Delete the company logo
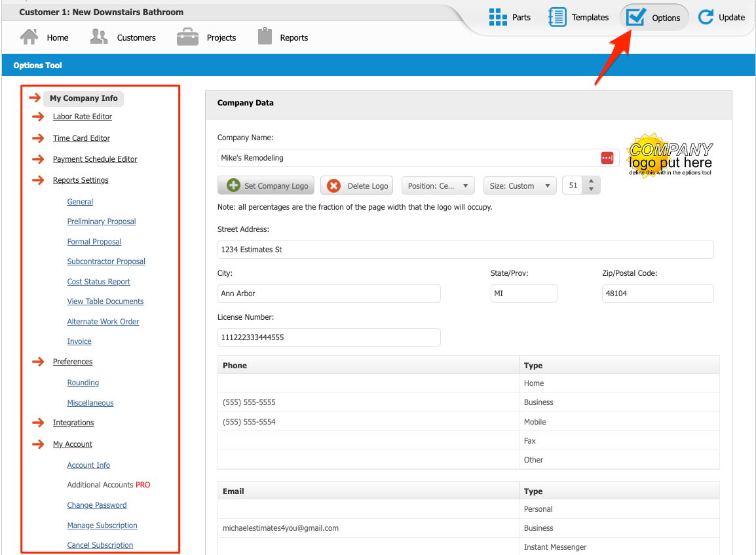Viewport: 756px width, 555px height. (356, 185)
